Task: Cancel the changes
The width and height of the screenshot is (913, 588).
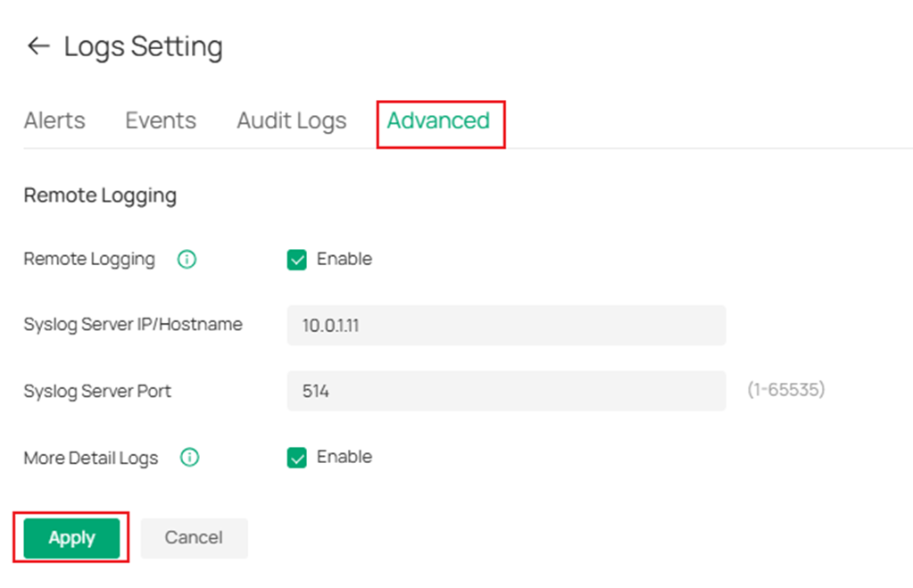Action: pos(194,538)
